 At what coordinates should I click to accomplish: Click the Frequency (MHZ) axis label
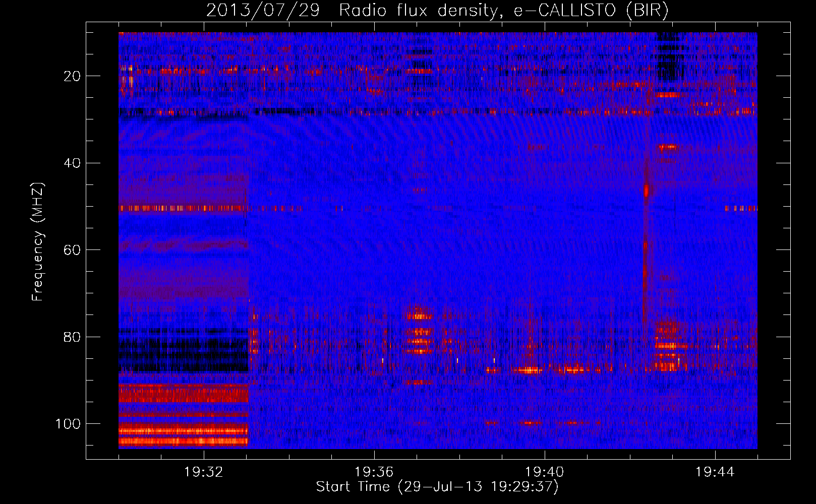pyautogui.click(x=38, y=241)
